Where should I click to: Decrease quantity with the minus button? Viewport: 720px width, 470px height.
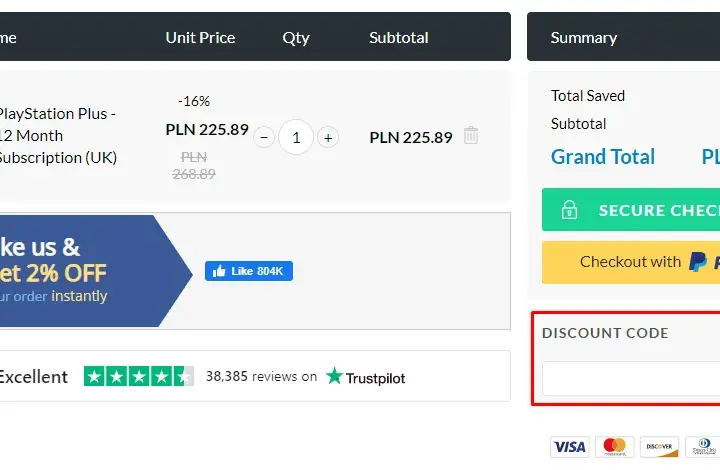(x=264, y=137)
